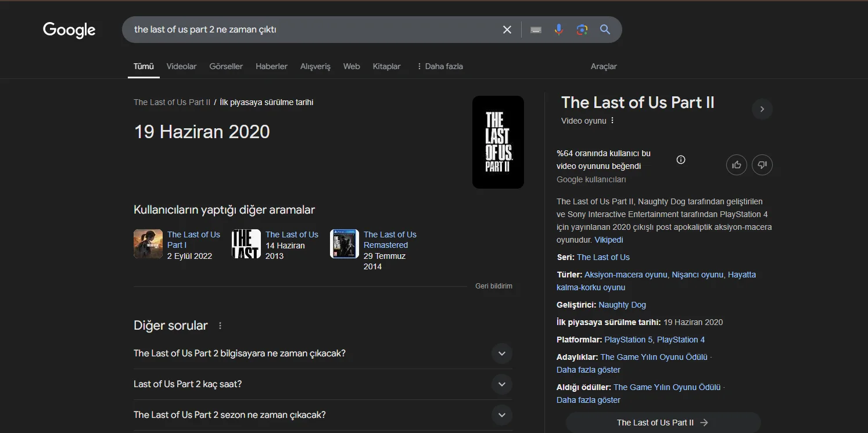
Task: Click The Last of Us Part II cover image
Action: (498, 142)
